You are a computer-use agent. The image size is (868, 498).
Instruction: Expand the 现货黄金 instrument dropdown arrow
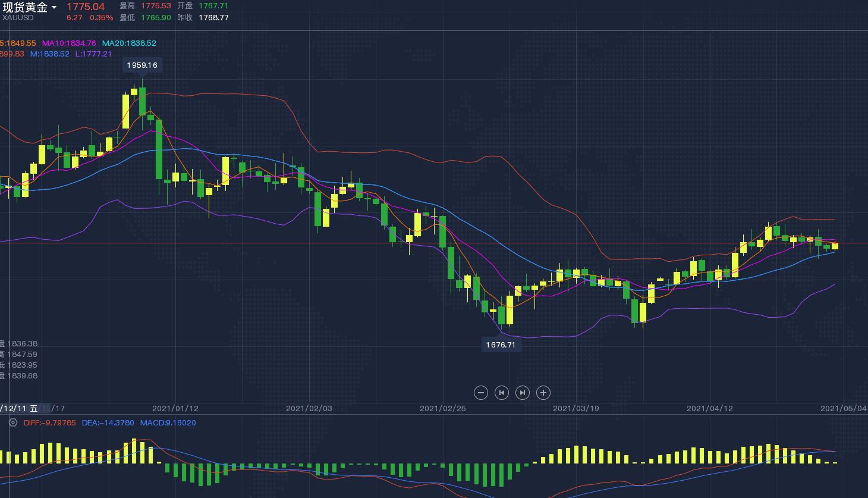(x=54, y=8)
